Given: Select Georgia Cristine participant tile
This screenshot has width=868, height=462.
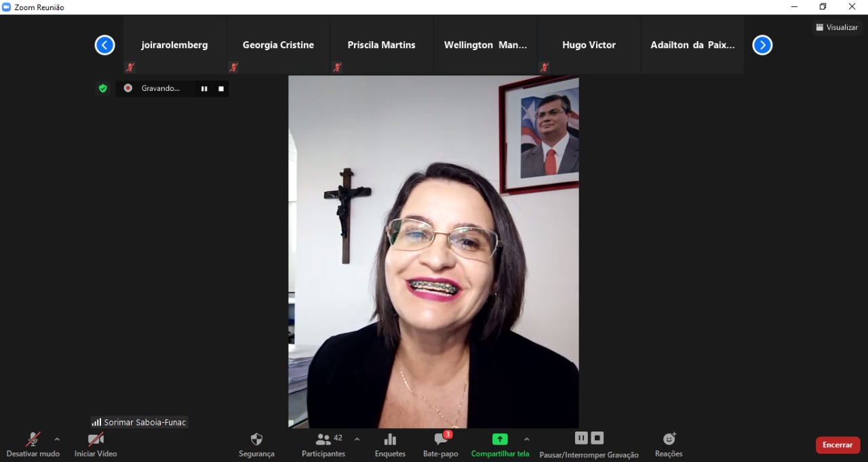Looking at the screenshot, I should (278, 45).
